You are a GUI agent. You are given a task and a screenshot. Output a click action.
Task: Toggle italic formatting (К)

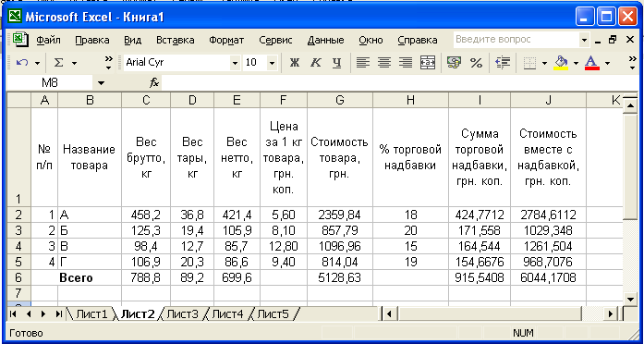point(315,63)
